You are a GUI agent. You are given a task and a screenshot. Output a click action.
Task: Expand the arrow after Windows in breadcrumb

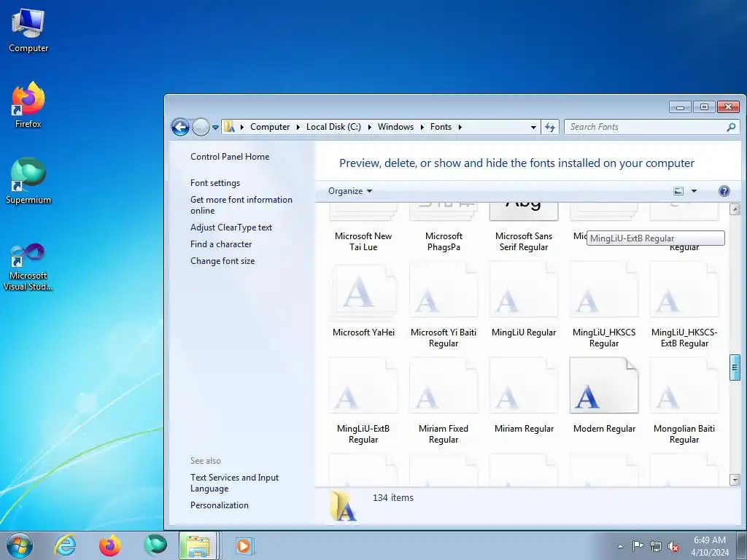tap(422, 127)
